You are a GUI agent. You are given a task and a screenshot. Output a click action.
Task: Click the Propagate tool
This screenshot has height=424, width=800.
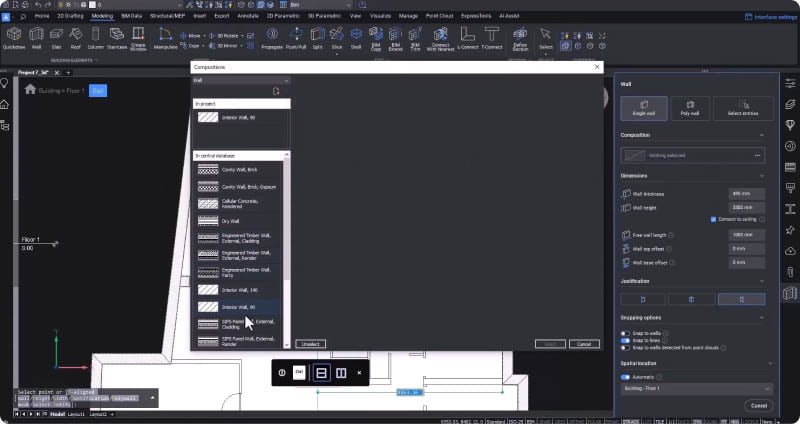(x=272, y=38)
